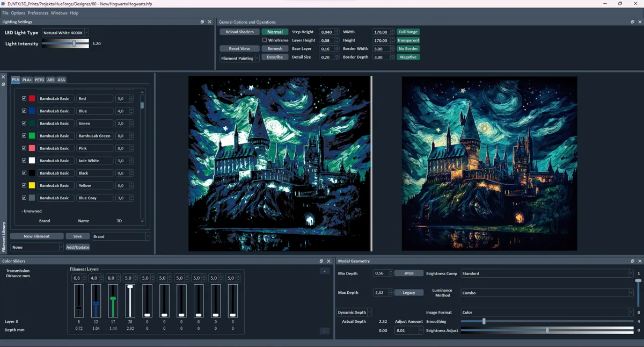Toggle the Full Range button

click(408, 32)
